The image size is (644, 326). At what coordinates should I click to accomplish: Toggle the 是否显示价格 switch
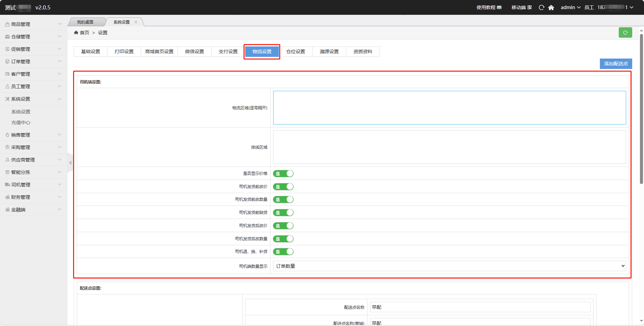point(283,174)
